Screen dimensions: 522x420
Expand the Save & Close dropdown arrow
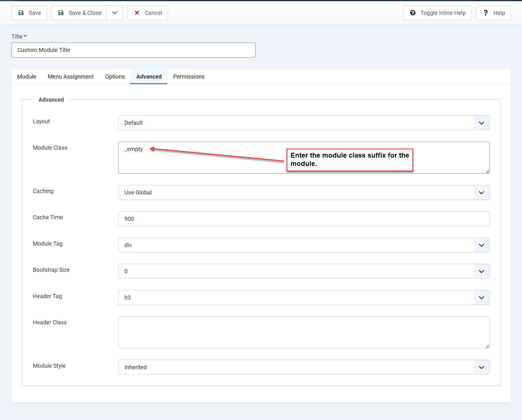[115, 13]
